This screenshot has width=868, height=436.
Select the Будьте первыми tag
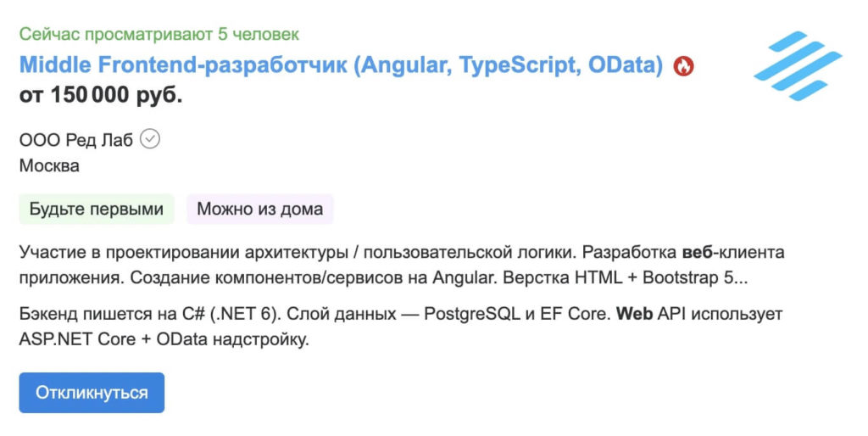tap(97, 209)
